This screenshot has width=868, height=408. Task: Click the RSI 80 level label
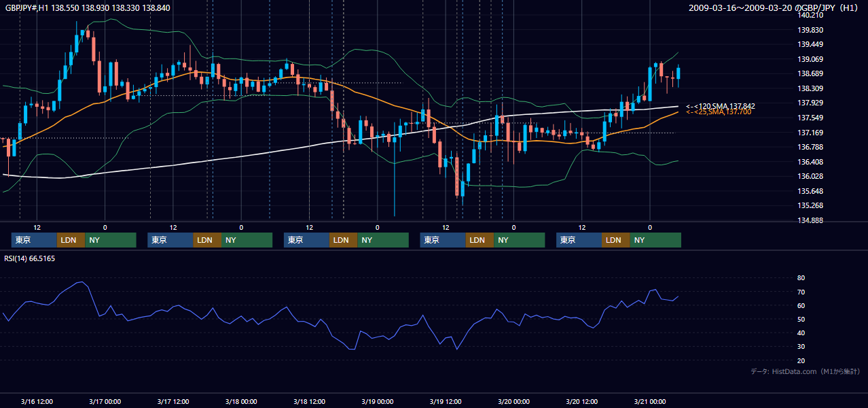coord(801,278)
